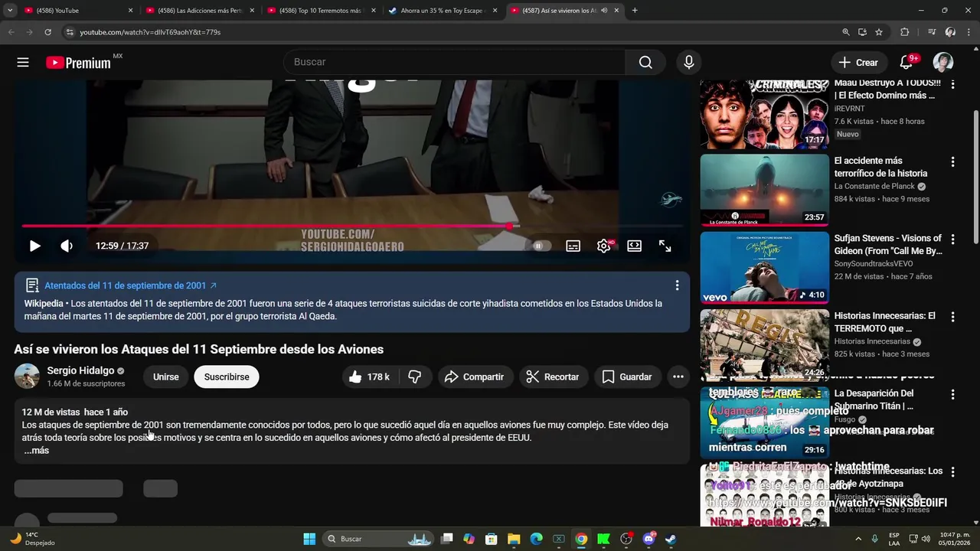Screen dimensions: 980x551
Task: Play the paused video
Action: click(34, 246)
